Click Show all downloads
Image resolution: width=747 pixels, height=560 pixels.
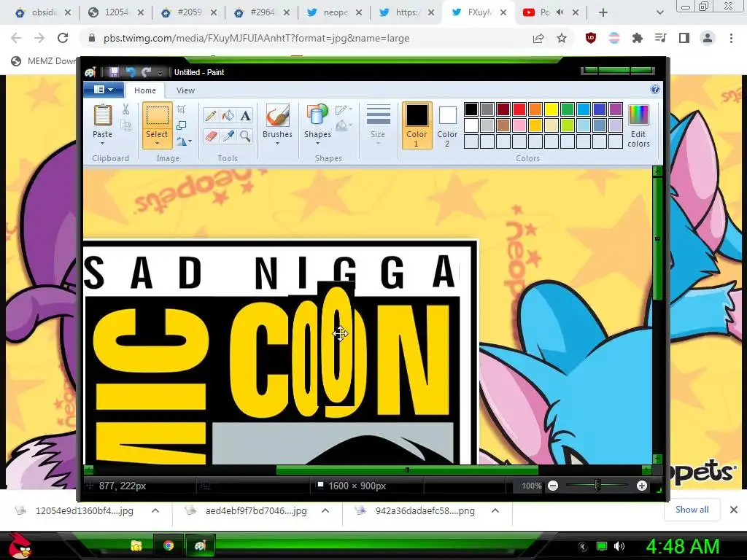(692, 510)
